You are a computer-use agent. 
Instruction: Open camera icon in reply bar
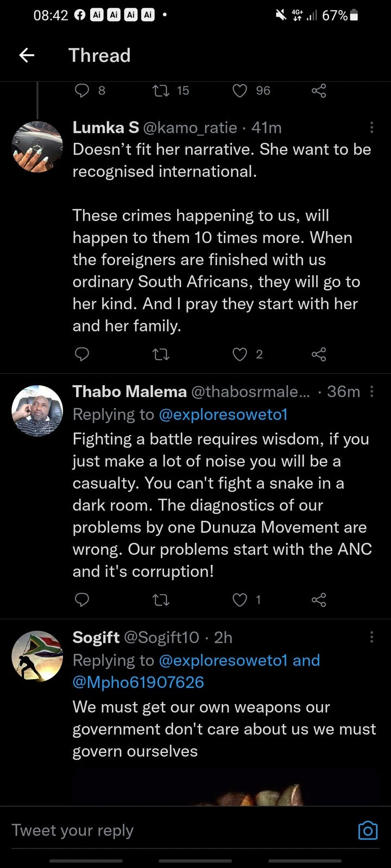368,830
